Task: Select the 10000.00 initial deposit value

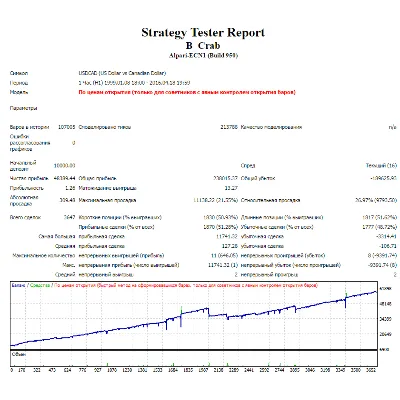Action: click(x=64, y=165)
